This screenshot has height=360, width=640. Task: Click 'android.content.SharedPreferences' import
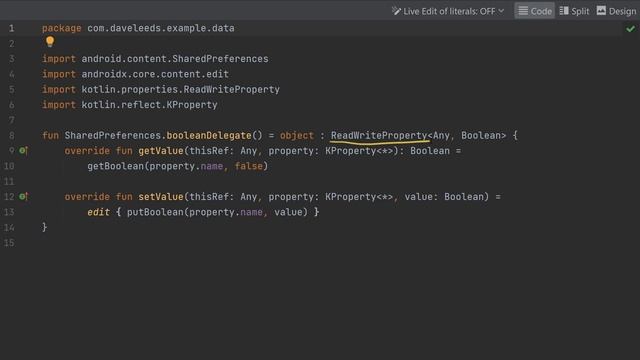(175, 59)
